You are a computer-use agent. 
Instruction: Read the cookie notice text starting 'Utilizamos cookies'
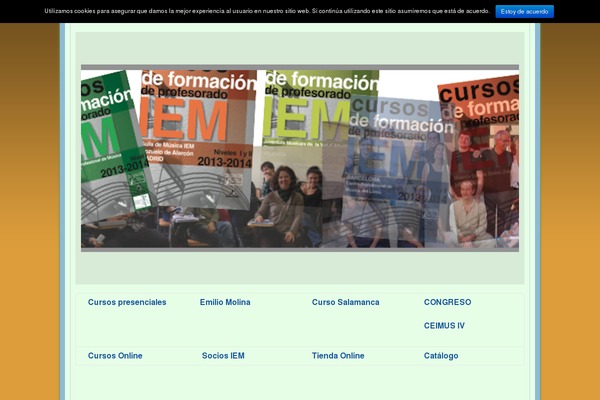[267, 11]
